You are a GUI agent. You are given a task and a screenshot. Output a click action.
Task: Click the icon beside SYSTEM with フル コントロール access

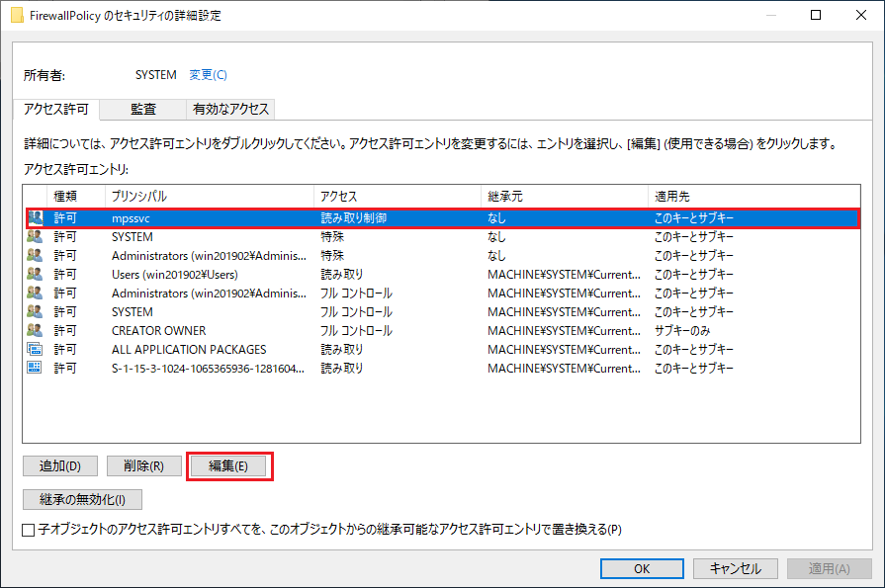[35, 311]
